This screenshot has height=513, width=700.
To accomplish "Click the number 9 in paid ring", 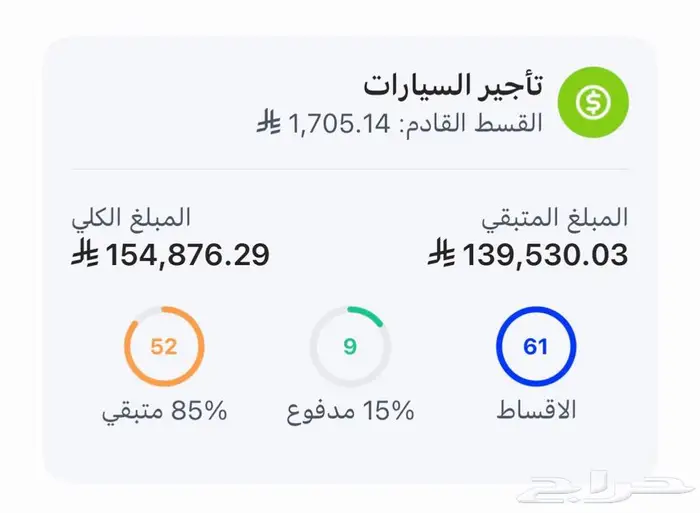I will 350,347.
